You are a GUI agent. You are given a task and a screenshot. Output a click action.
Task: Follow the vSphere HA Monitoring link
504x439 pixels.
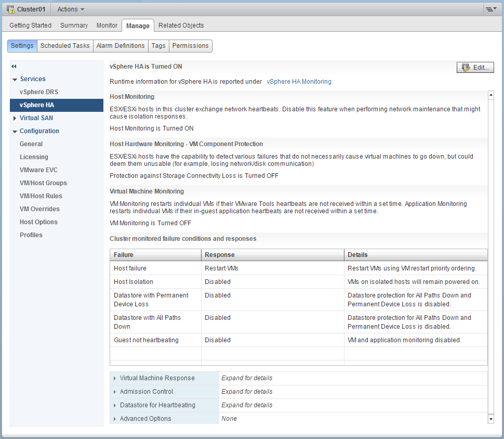click(x=299, y=82)
